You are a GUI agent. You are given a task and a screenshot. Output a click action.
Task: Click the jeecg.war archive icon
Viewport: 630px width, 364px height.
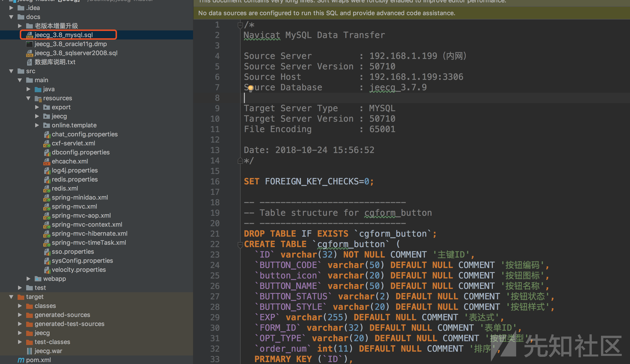tap(29, 351)
